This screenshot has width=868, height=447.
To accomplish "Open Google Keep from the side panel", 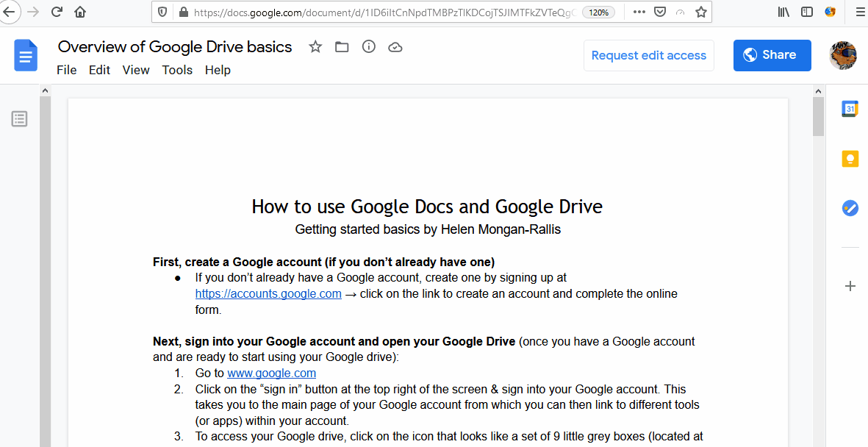I will coord(850,158).
